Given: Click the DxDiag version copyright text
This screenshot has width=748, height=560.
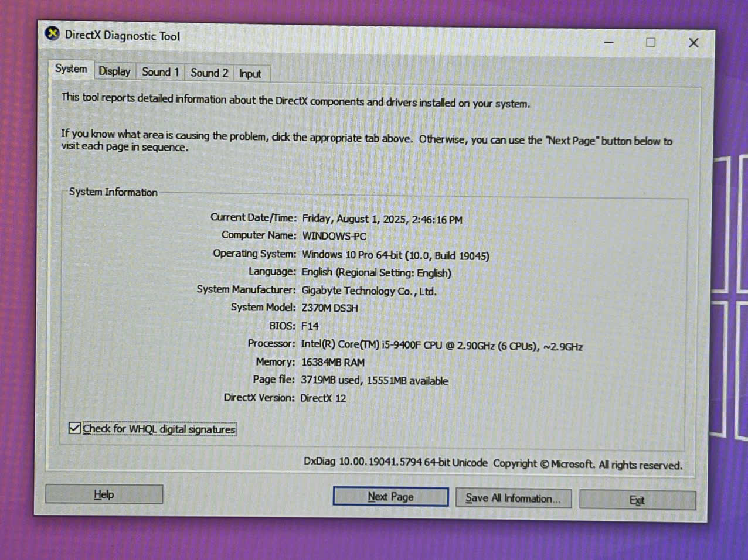Looking at the screenshot, I should tap(492, 463).
